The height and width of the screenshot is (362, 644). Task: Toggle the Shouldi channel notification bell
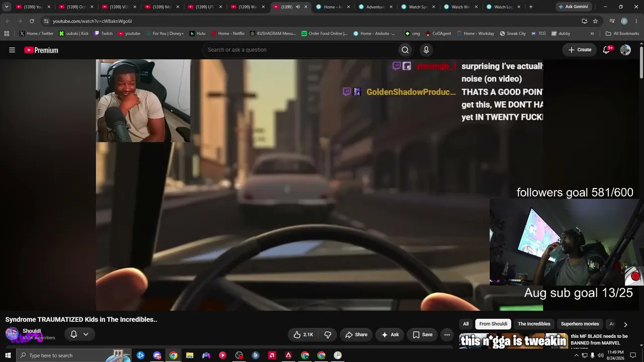[73, 334]
